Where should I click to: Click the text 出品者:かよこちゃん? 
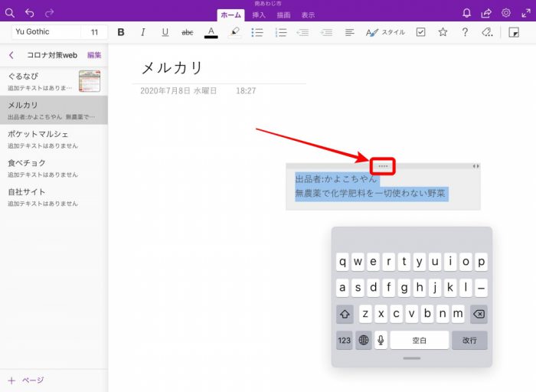(x=335, y=178)
